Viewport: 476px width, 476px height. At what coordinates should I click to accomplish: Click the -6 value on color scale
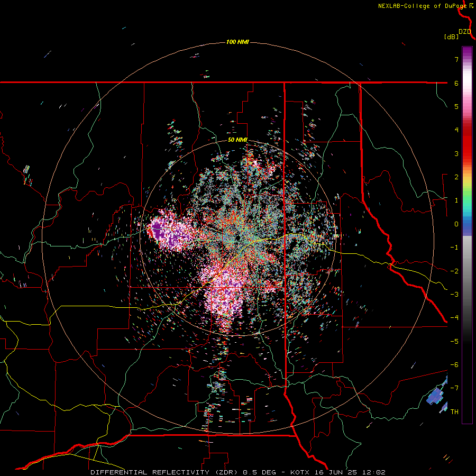coord(454,365)
